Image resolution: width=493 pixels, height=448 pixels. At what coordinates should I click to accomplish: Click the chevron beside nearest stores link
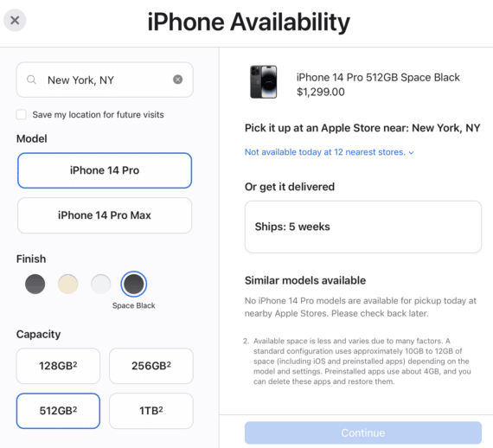pos(411,153)
